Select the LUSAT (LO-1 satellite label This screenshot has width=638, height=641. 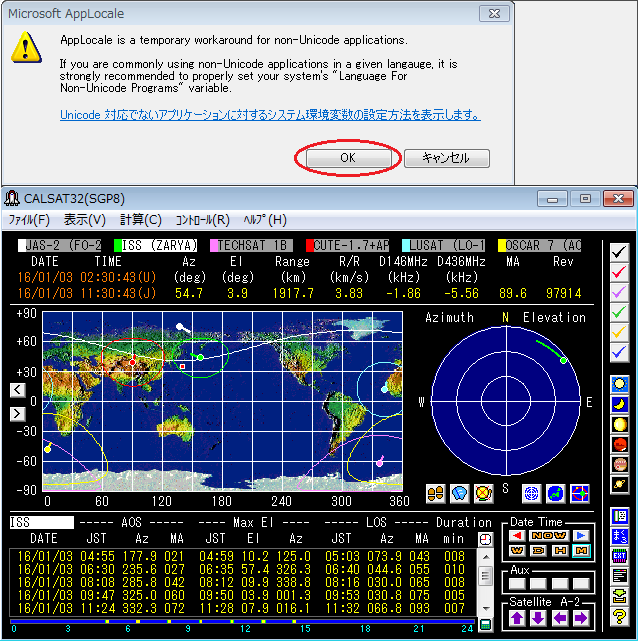(x=443, y=245)
